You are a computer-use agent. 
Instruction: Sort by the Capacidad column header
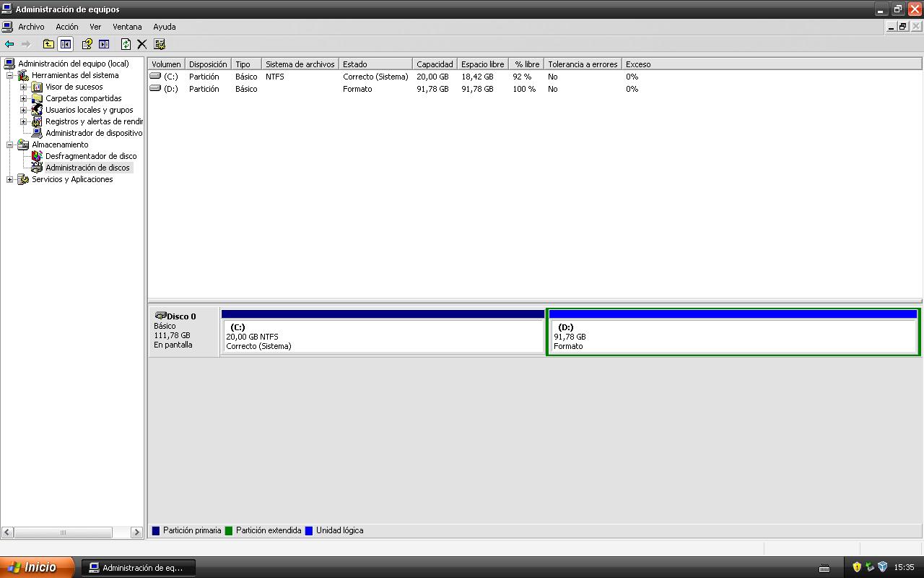point(434,64)
